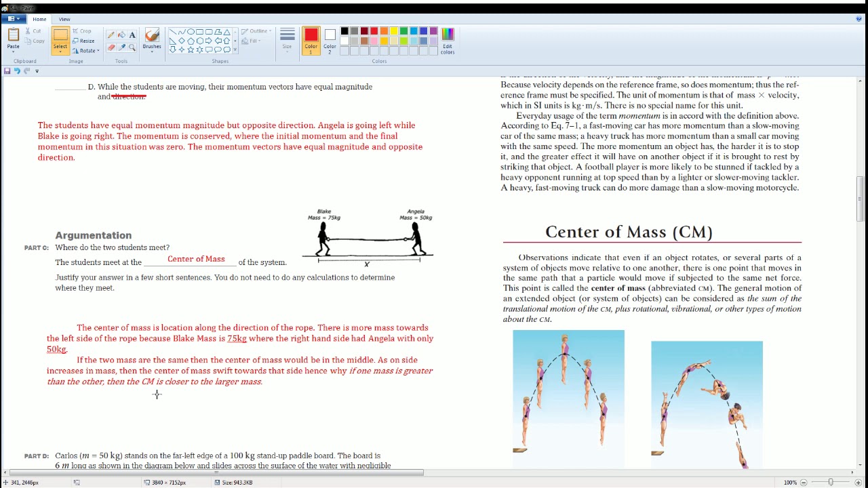868x488 pixels.
Task: Save using the quick access toolbar
Action: coord(7,71)
